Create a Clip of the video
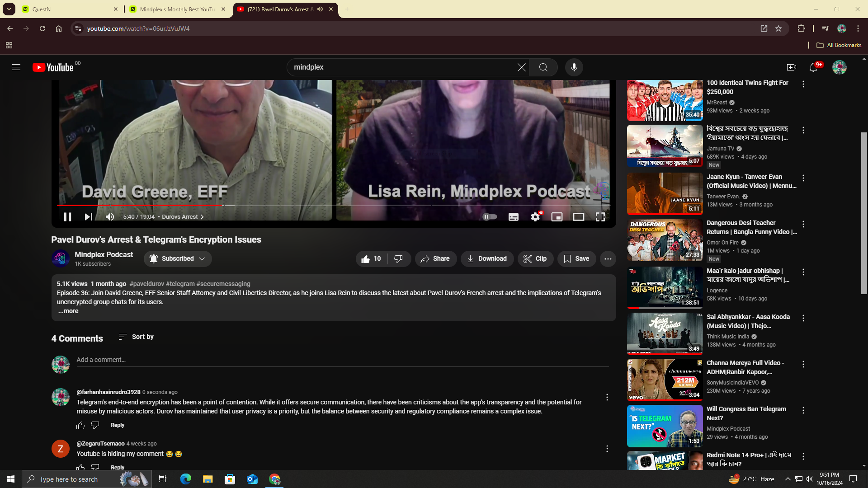 [x=535, y=259]
